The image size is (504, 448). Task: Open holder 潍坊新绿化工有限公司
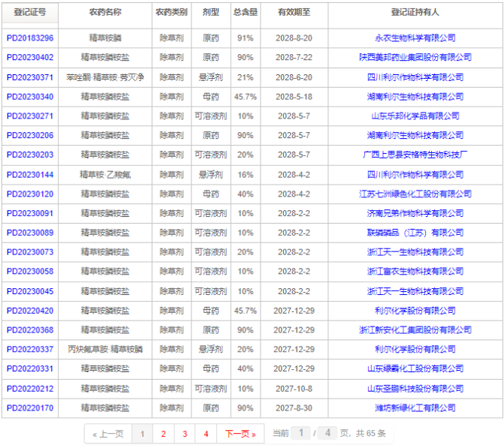pyautogui.click(x=415, y=408)
